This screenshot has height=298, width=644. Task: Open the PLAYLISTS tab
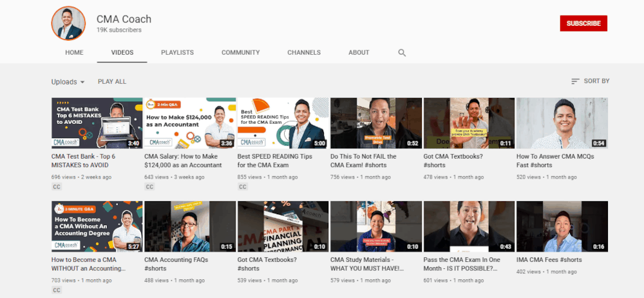pyautogui.click(x=178, y=53)
